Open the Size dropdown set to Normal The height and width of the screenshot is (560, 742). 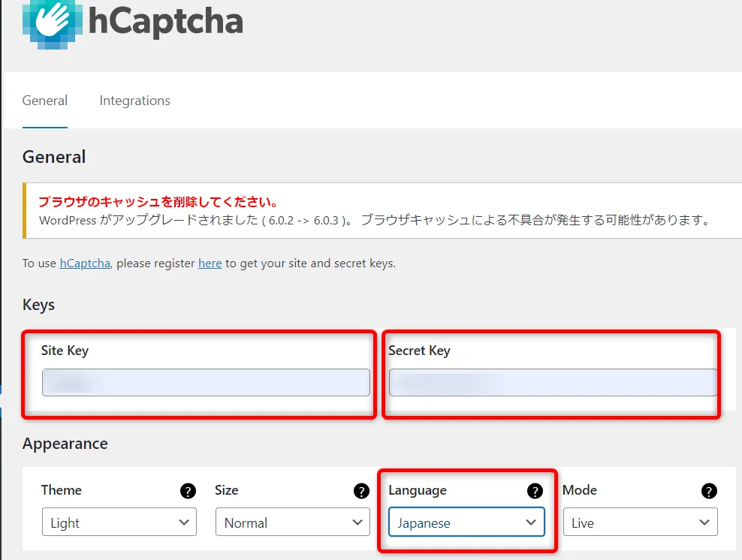click(x=292, y=522)
